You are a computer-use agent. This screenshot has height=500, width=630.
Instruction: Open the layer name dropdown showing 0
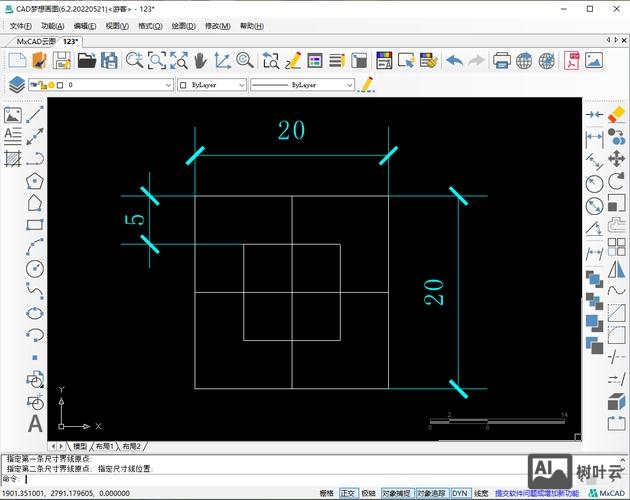[118, 85]
